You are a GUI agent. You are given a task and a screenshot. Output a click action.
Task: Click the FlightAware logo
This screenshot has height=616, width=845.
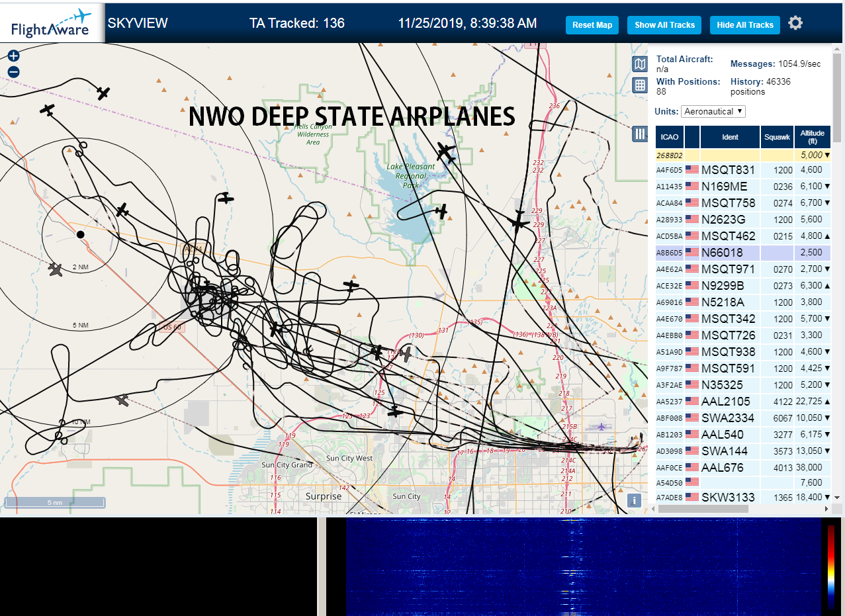tap(52, 23)
